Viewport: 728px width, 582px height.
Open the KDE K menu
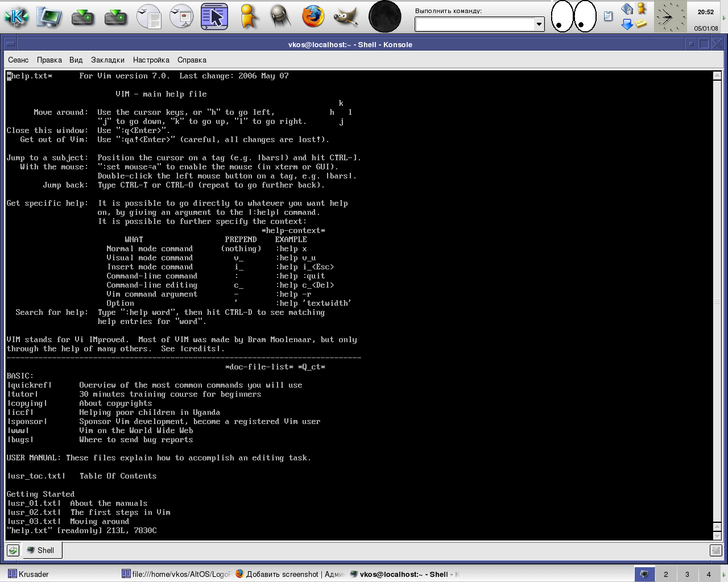coord(16,16)
